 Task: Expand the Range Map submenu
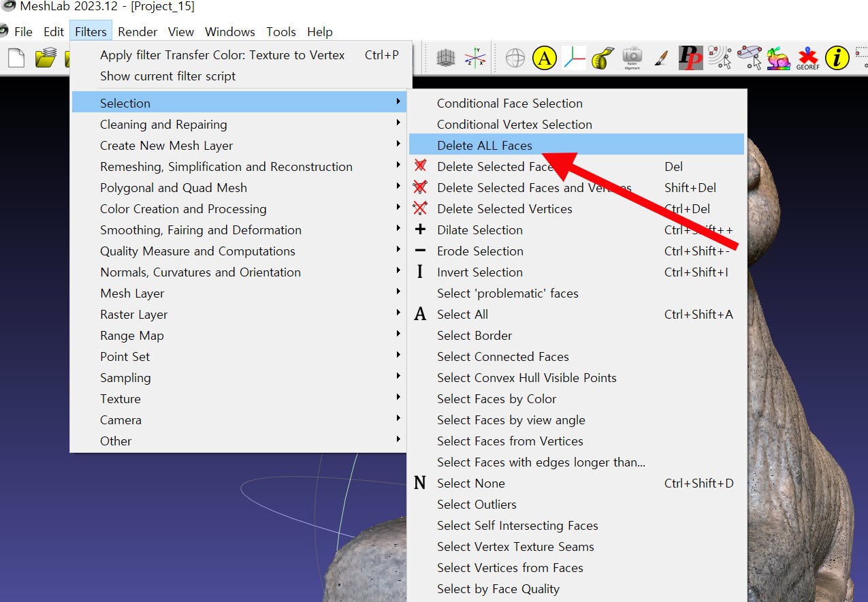tap(241, 335)
